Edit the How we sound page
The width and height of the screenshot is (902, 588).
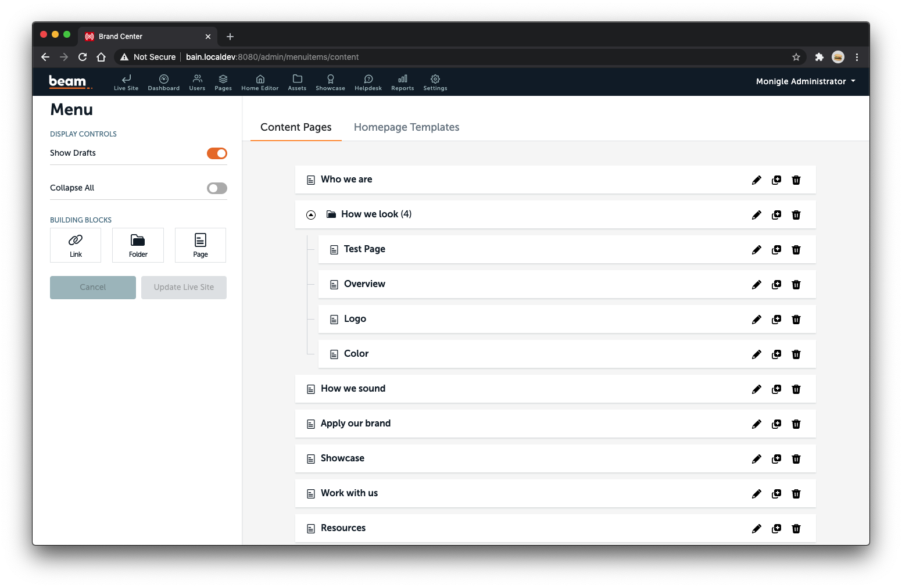coord(756,389)
